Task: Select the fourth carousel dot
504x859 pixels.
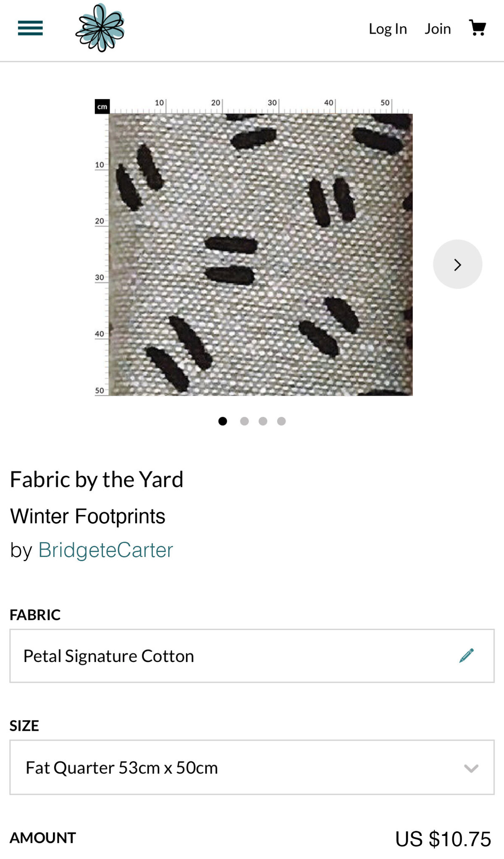Action: coord(281,421)
